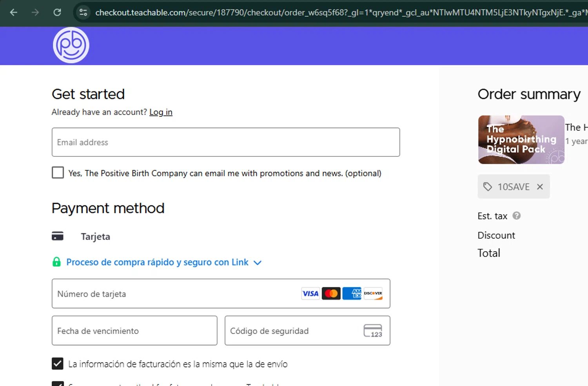Click the Order summary heading
Image resolution: width=588 pixels, height=386 pixels.
529,94
